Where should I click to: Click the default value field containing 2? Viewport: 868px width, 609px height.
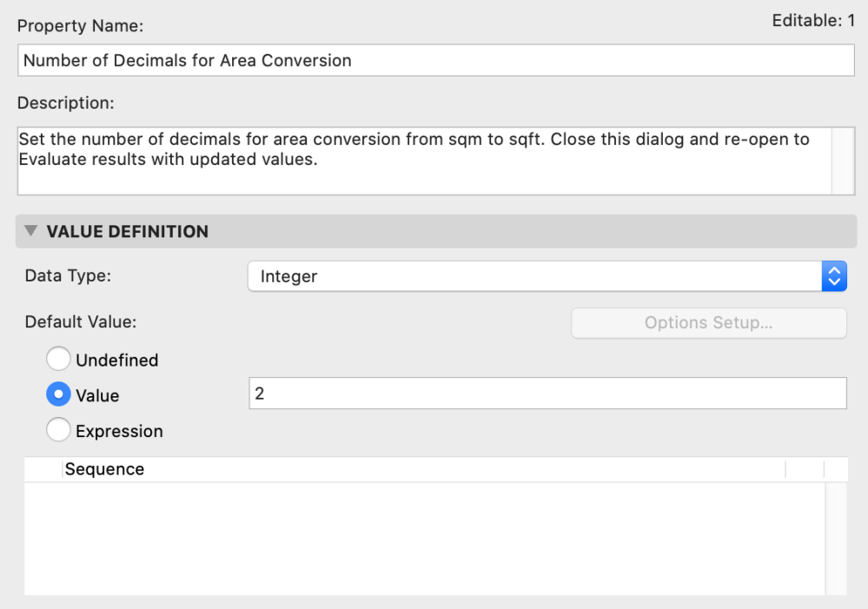coord(547,394)
